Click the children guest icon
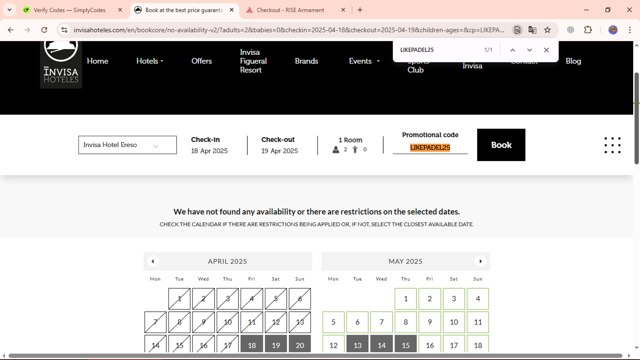The height and width of the screenshot is (360, 640). pyautogui.click(x=355, y=150)
